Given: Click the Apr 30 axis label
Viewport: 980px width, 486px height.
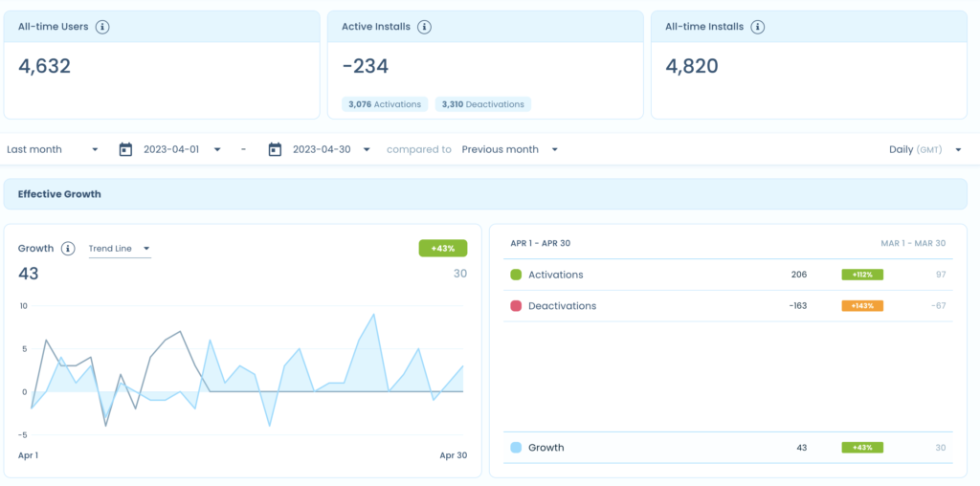Looking at the screenshot, I should (453, 455).
